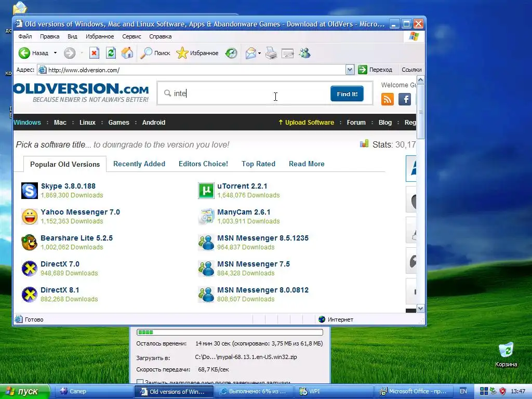Open the History clock icon
The width and height of the screenshot is (532, 399).
pos(231,53)
